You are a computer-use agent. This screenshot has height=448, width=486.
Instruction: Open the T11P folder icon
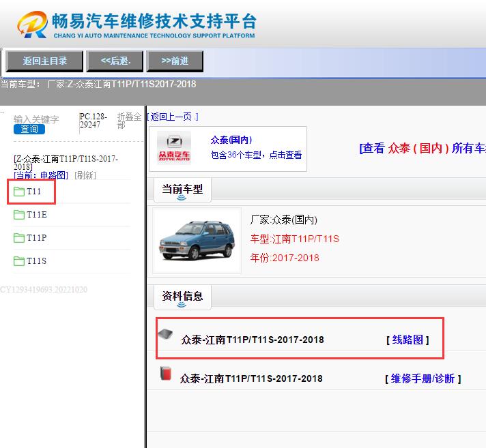[x=19, y=238]
